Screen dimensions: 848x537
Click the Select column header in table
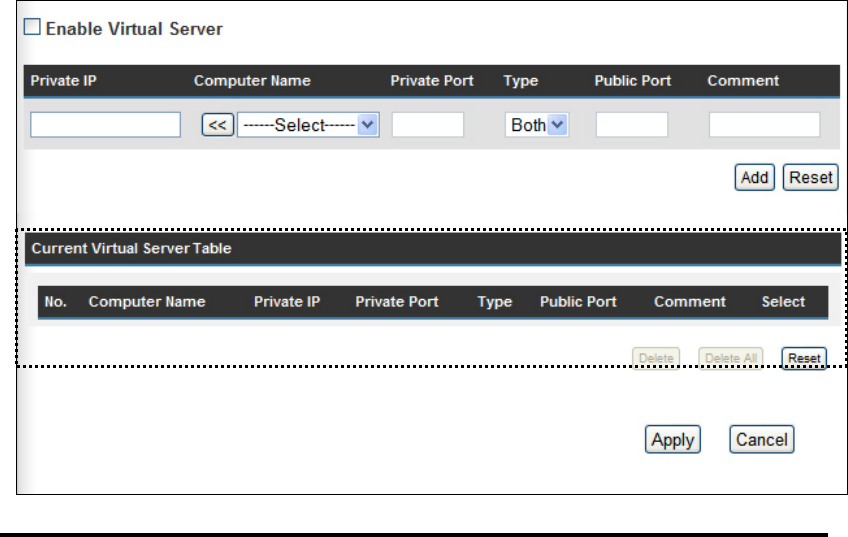point(783,301)
